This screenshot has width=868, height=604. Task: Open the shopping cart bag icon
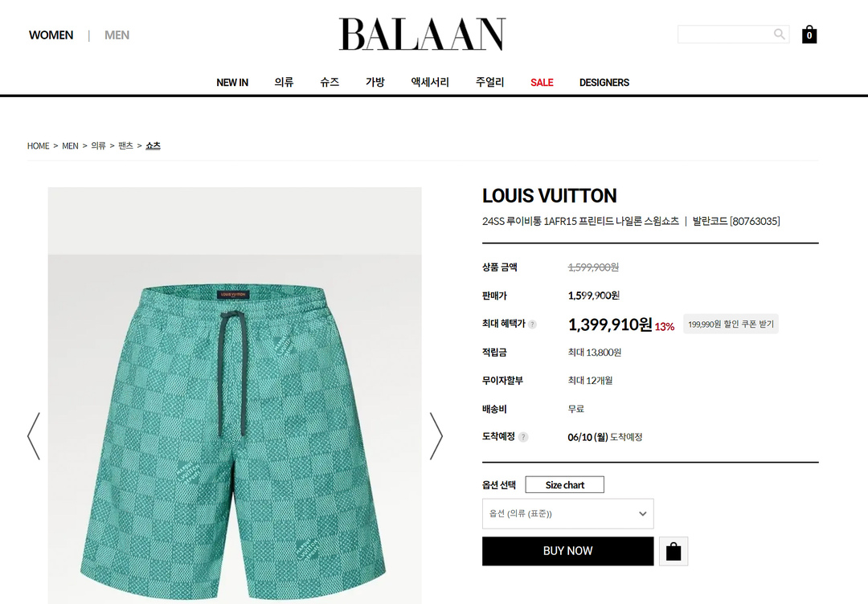pos(809,35)
